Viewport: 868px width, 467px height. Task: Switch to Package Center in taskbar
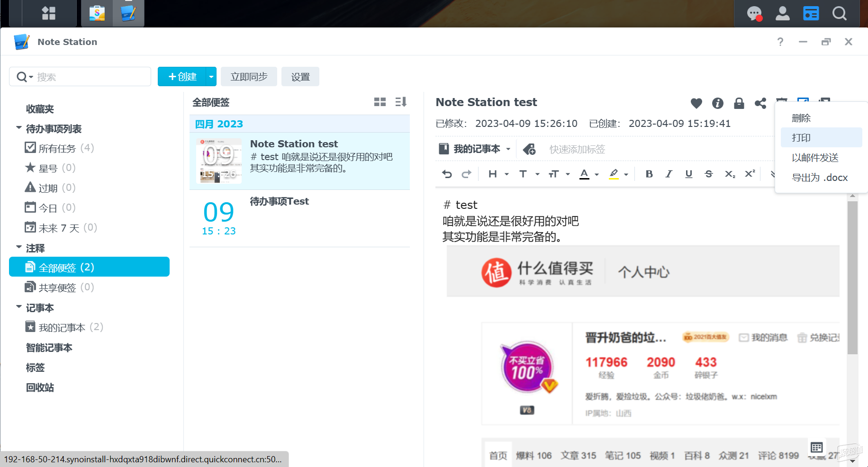click(x=97, y=13)
